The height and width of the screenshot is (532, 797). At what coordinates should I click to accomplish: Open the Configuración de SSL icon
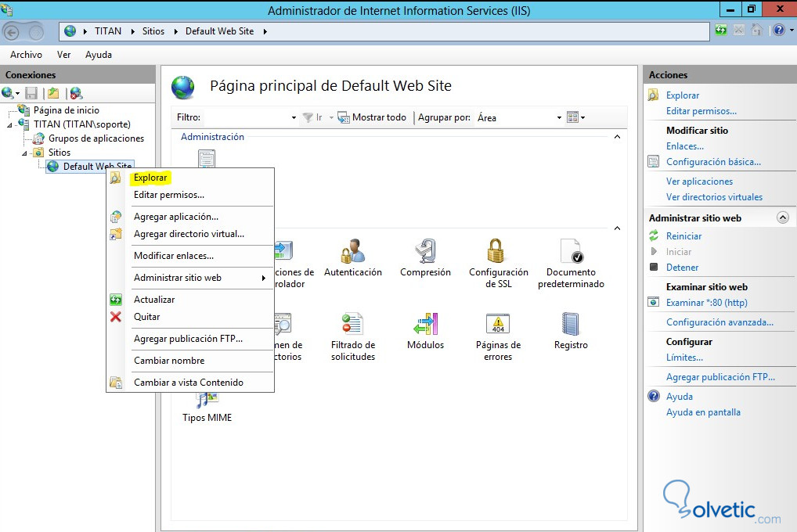[498, 264]
